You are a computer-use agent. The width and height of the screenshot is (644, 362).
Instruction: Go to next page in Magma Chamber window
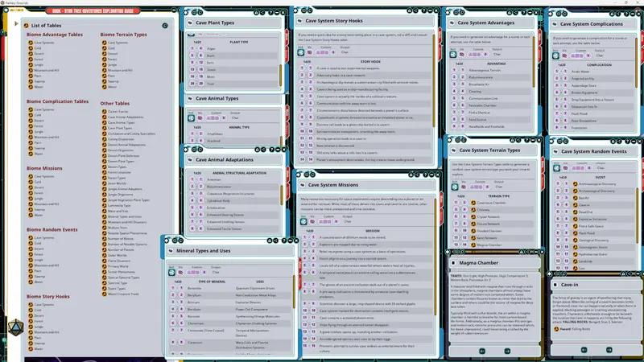pos(507,351)
